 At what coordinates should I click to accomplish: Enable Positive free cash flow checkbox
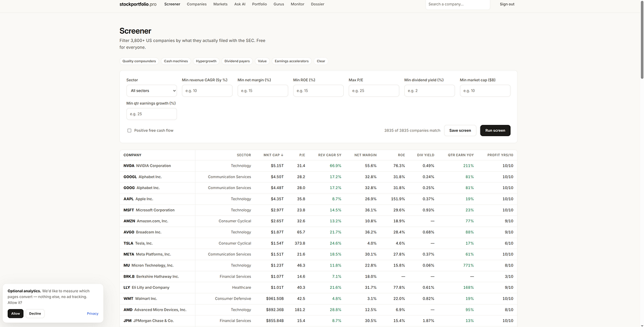pyautogui.click(x=129, y=131)
